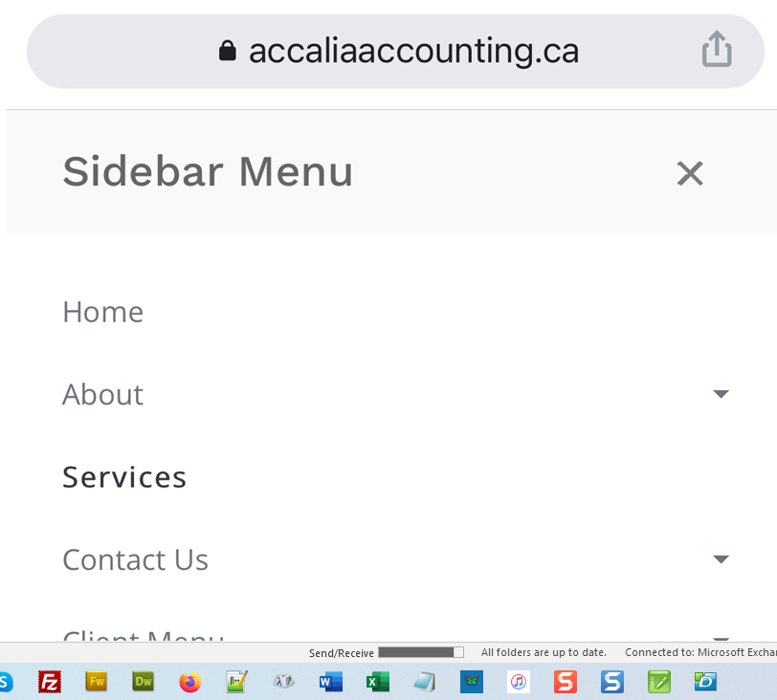Expand the Contact Us submenu arrow
Viewport: 777px width, 700px height.
[x=721, y=559]
